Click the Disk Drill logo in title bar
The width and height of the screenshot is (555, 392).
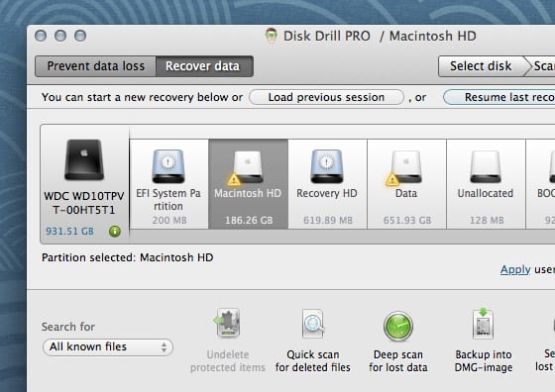[x=272, y=36]
